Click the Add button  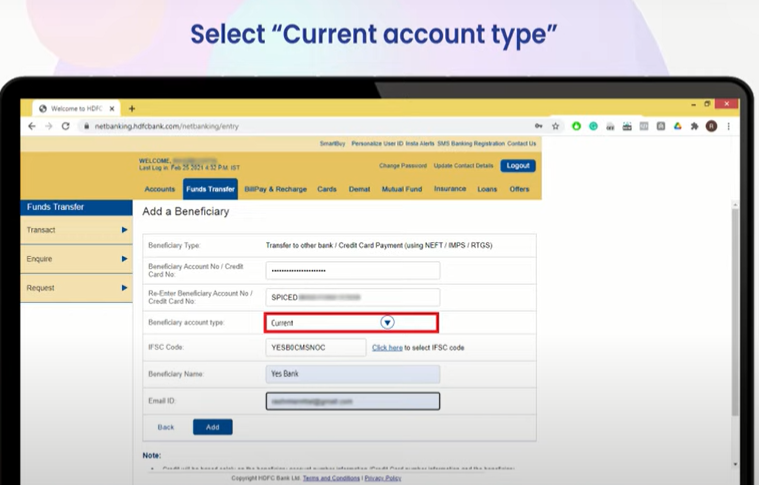(213, 427)
